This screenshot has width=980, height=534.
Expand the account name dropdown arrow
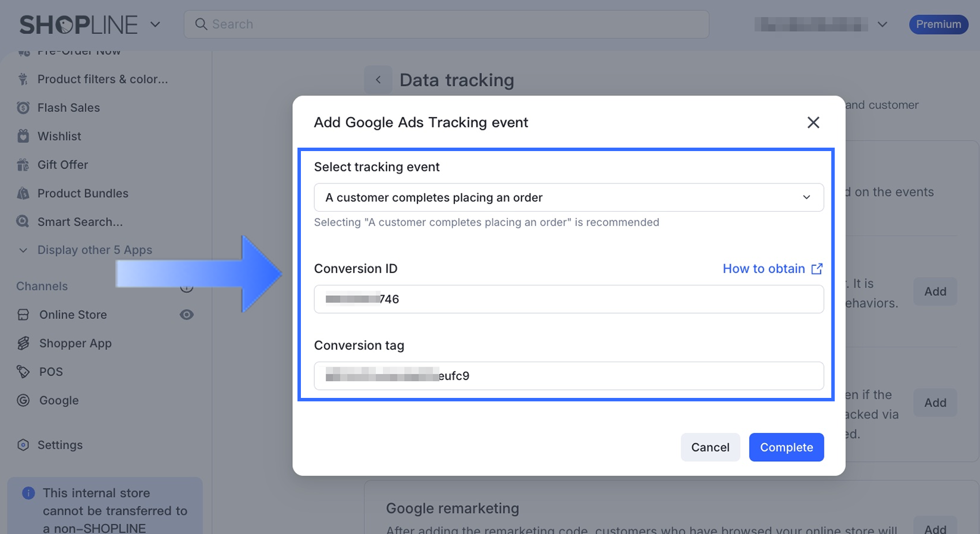pos(882,24)
